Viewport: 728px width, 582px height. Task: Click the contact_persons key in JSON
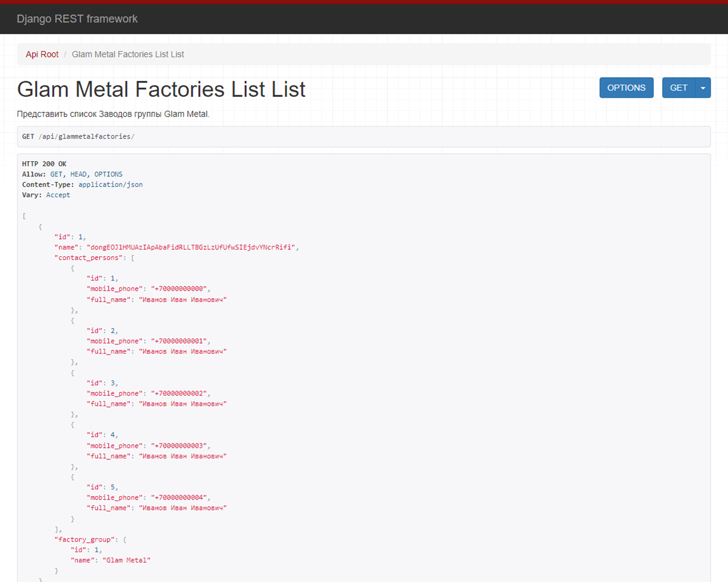89,258
